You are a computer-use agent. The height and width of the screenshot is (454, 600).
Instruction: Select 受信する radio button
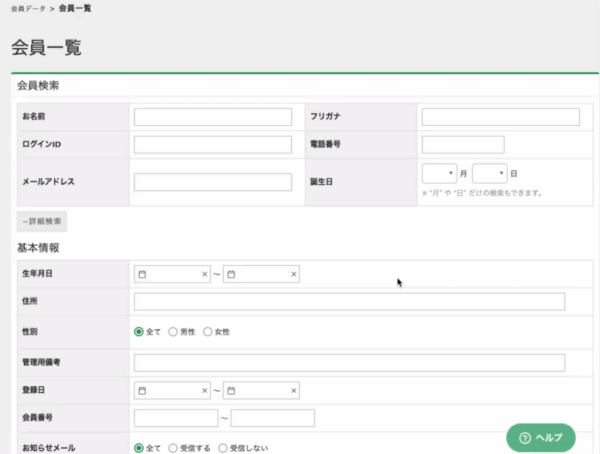tap(173, 448)
